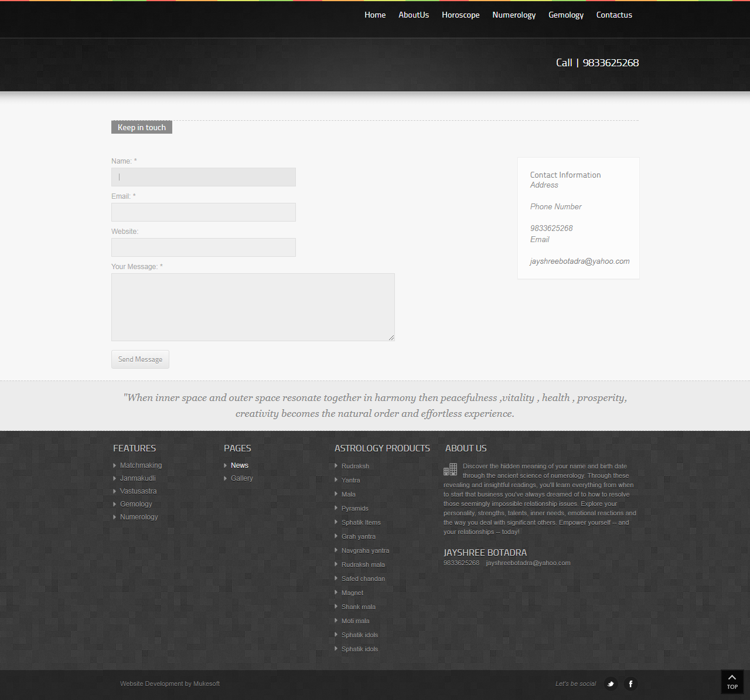Click into the Email text field
This screenshot has height=700, width=750.
click(x=203, y=212)
